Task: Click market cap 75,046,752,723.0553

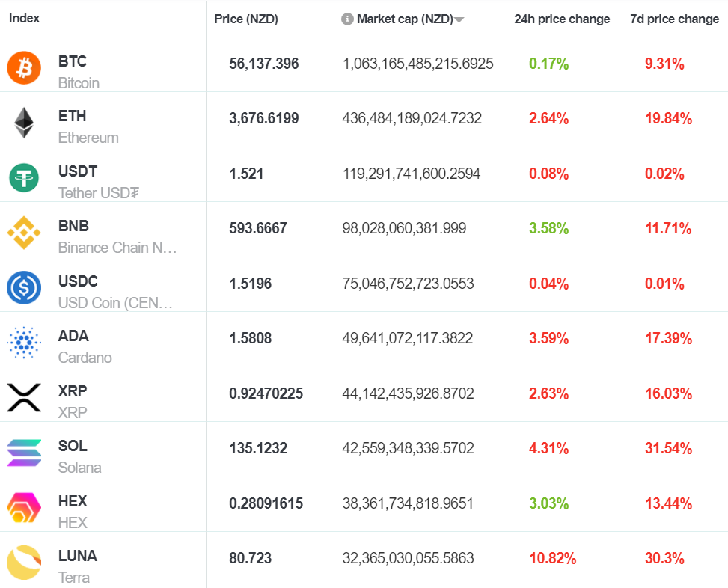Action: pos(408,284)
